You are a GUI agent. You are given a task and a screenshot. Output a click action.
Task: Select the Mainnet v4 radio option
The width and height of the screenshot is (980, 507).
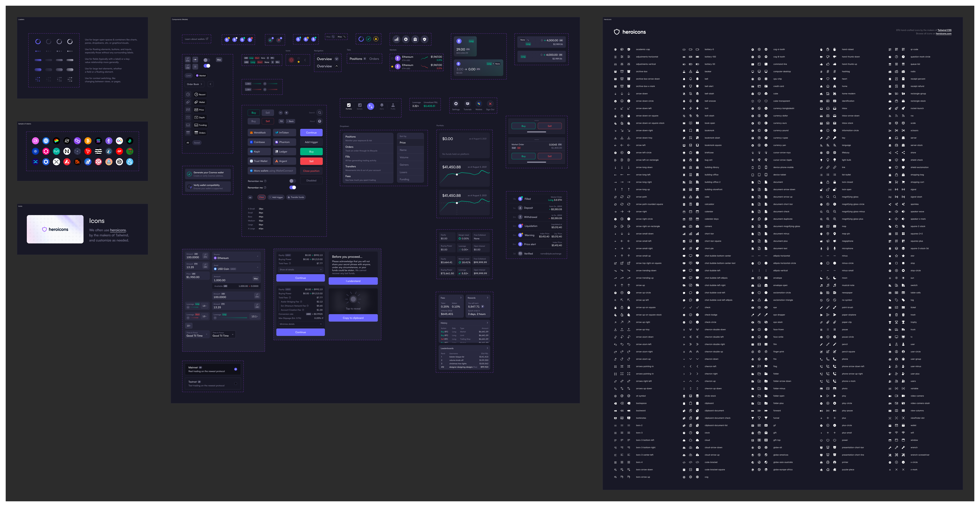click(x=213, y=369)
